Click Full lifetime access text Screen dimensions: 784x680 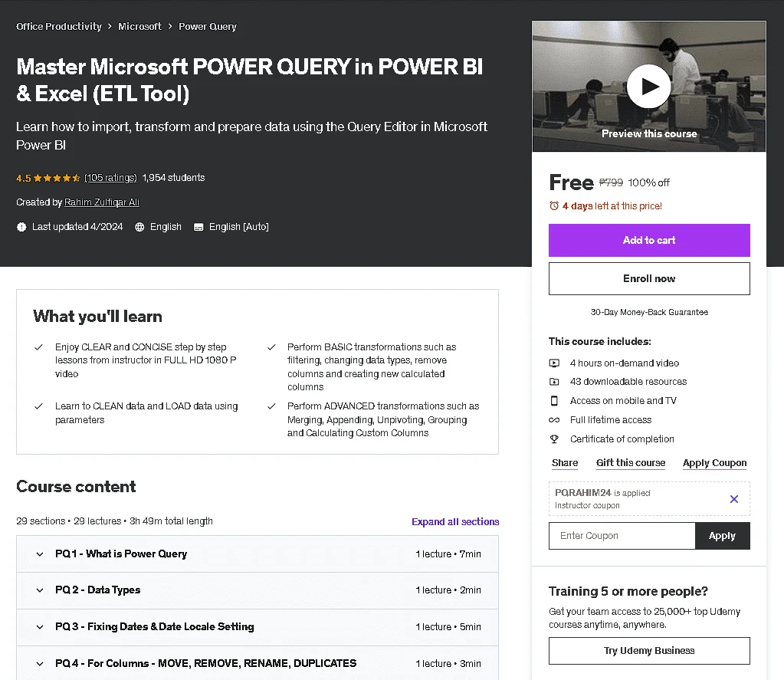coord(611,420)
